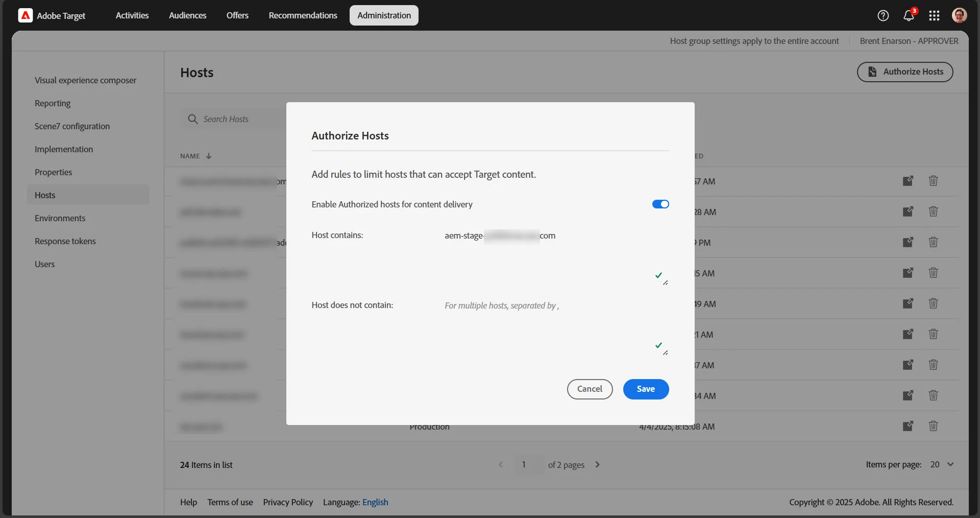Open notifications bell with badge 3
The height and width of the screenshot is (518, 980).
(909, 15)
